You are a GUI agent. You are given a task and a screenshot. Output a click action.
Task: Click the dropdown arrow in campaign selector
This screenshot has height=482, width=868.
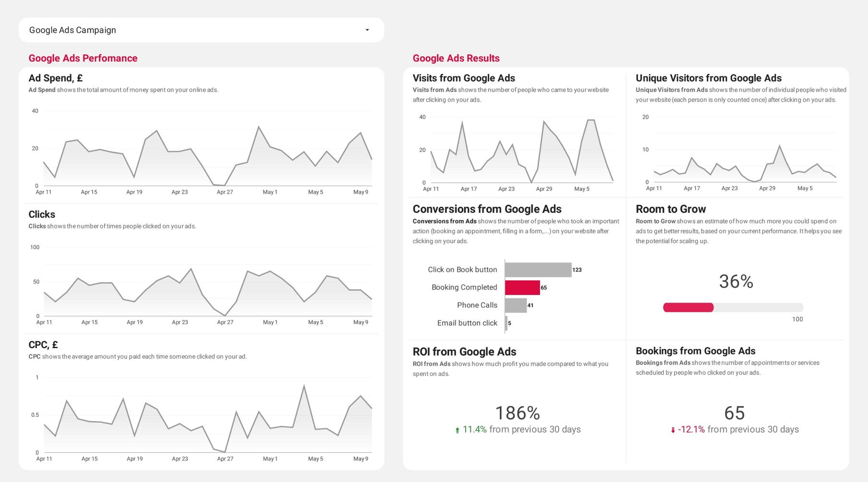pos(367,30)
